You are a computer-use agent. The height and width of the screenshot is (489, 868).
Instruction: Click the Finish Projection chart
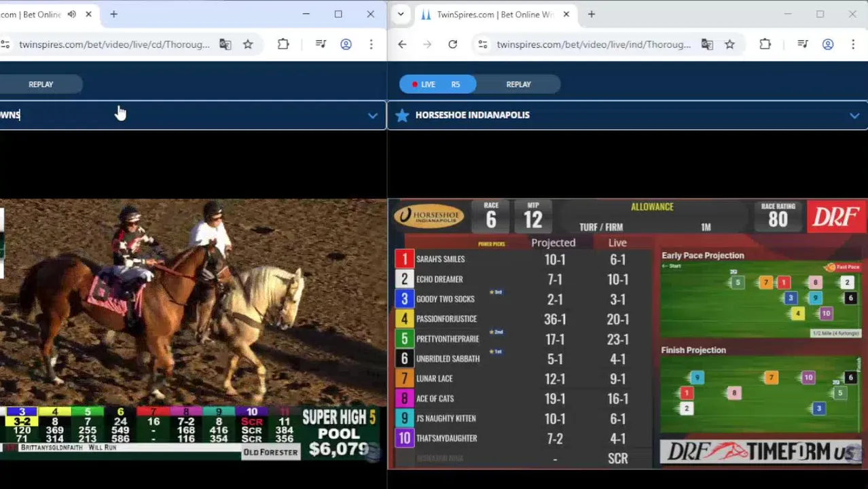click(761, 394)
